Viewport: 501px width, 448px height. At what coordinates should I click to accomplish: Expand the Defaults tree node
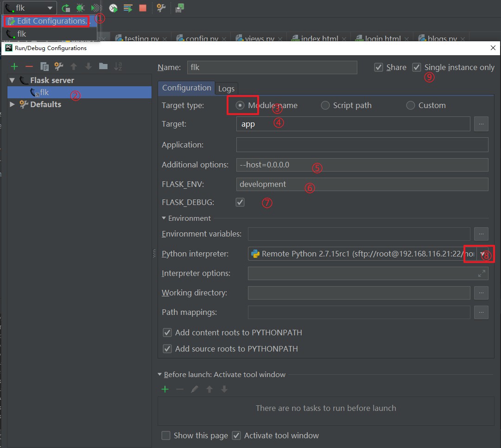click(x=13, y=104)
